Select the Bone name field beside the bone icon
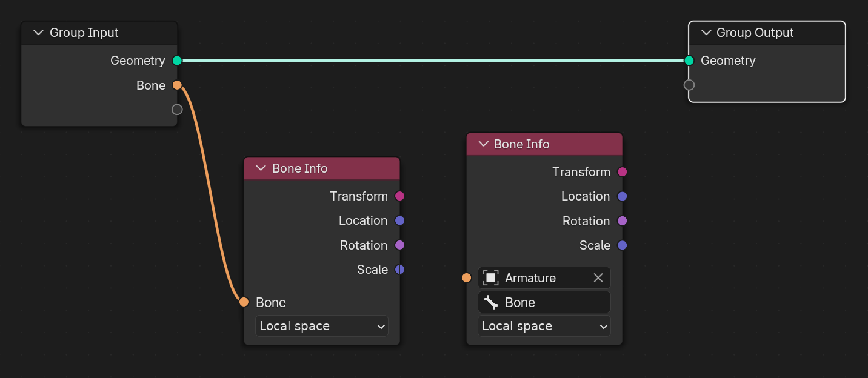Viewport: 868px width, 378px height. tap(544, 302)
